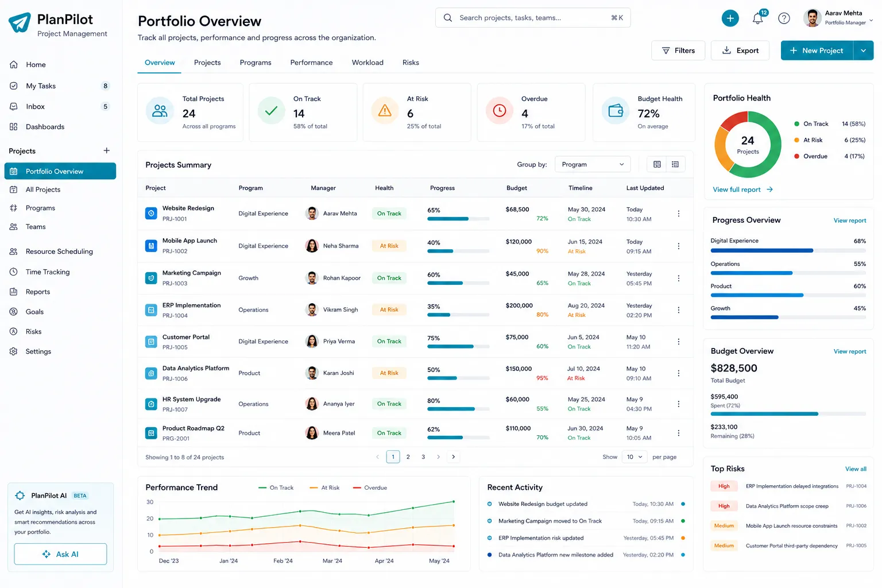
Task: Open Progress Overview View report link
Action: tap(850, 220)
